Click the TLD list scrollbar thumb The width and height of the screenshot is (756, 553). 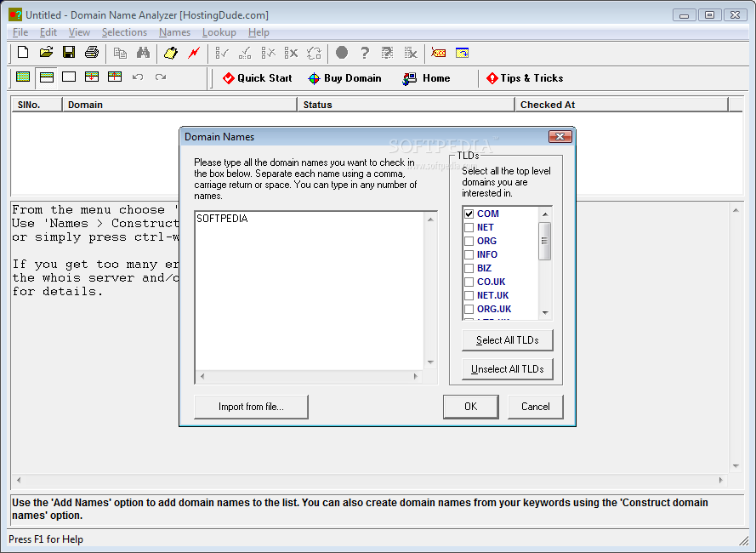(x=545, y=241)
